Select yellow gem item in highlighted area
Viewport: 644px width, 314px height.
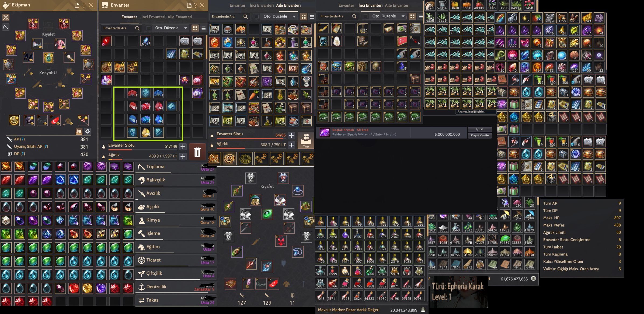pyautogui.click(x=145, y=132)
